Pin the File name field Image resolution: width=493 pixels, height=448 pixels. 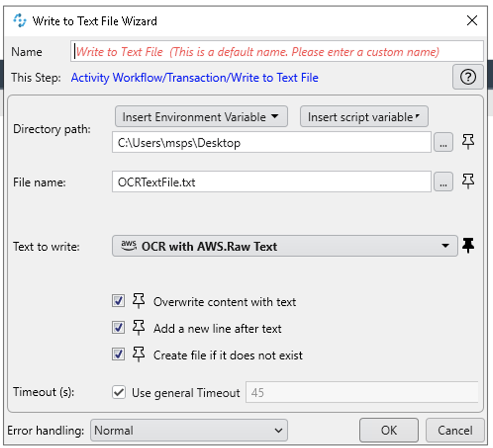tap(468, 181)
